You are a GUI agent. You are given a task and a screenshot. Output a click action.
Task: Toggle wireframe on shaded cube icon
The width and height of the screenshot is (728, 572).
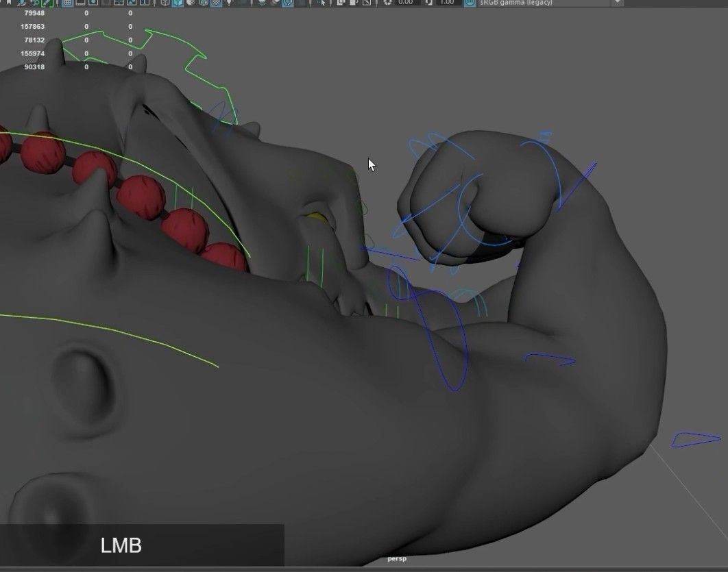[204, 3]
